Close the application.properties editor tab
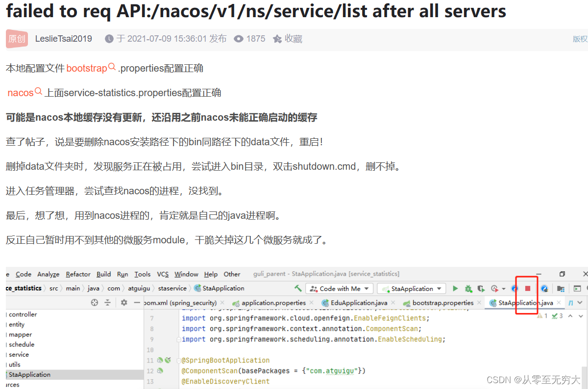This screenshot has height=389, width=588. coord(312,303)
